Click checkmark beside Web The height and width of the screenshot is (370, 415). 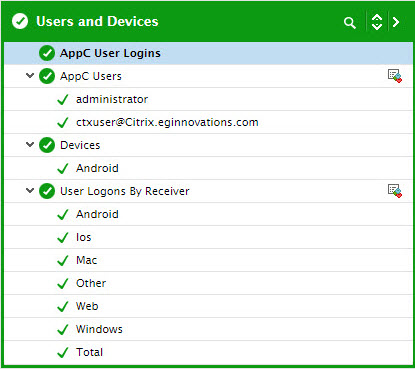click(x=63, y=306)
